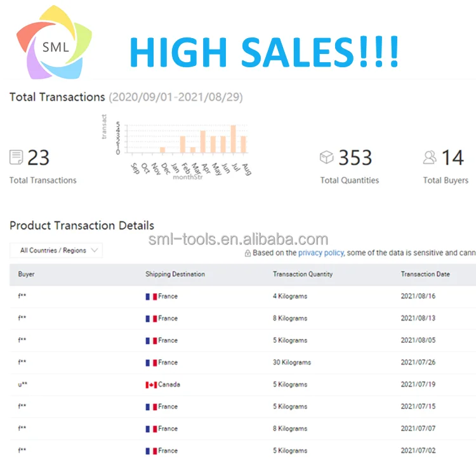Select the 30 Kilograms transaction row
The height and width of the screenshot is (476, 476).
click(292, 362)
